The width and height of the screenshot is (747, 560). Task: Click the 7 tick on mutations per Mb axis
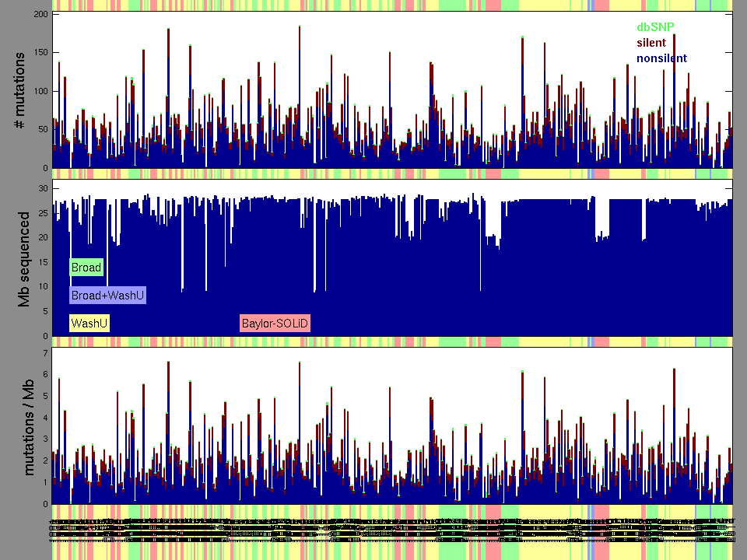click(x=45, y=353)
